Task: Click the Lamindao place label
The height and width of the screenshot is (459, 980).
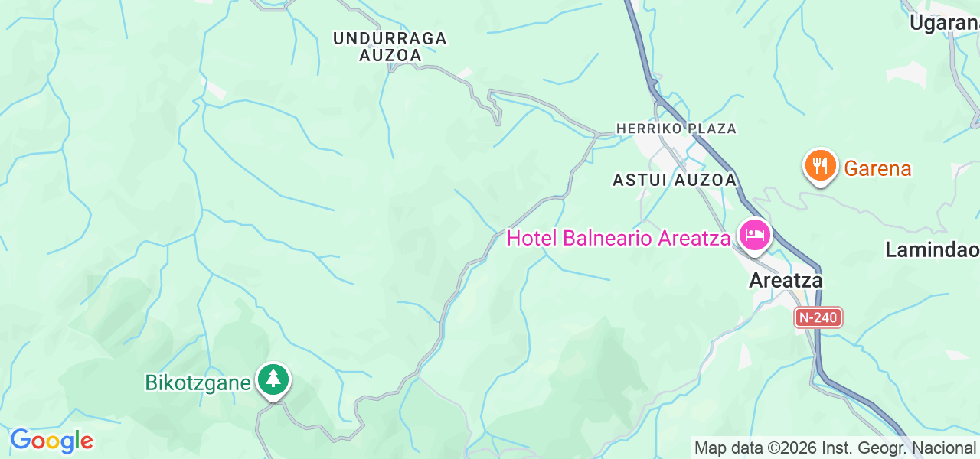Action: (933, 249)
